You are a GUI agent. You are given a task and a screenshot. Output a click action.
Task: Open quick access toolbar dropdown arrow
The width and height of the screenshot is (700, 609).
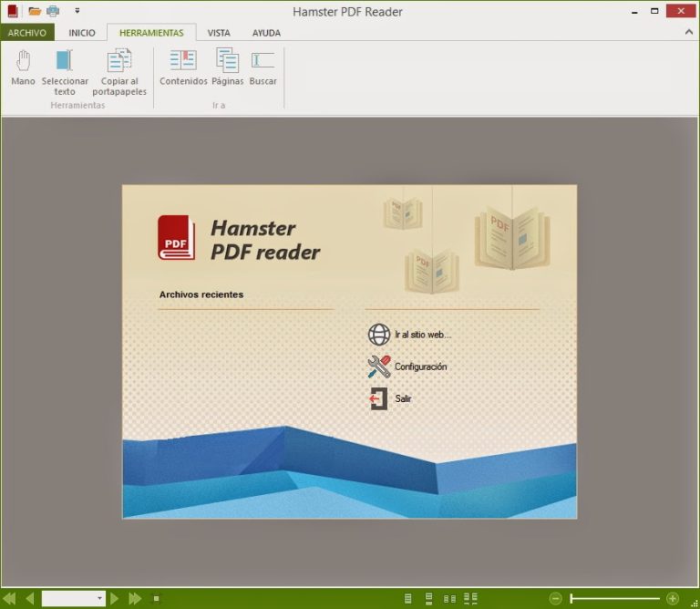[77, 11]
